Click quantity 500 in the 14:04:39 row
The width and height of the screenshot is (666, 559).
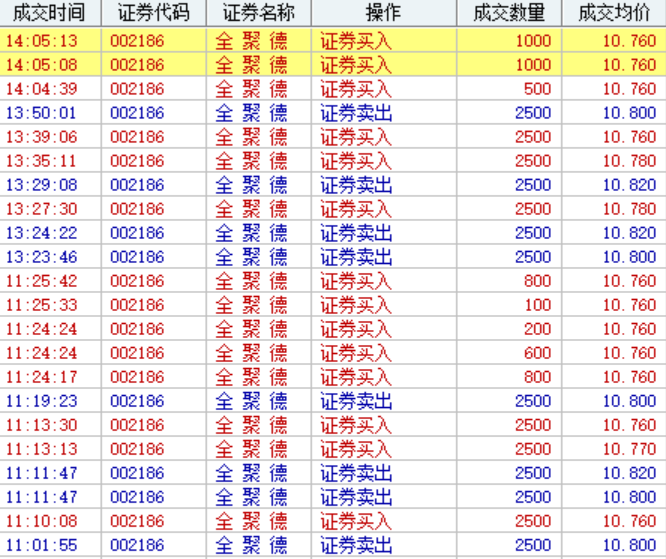pyautogui.click(x=537, y=89)
